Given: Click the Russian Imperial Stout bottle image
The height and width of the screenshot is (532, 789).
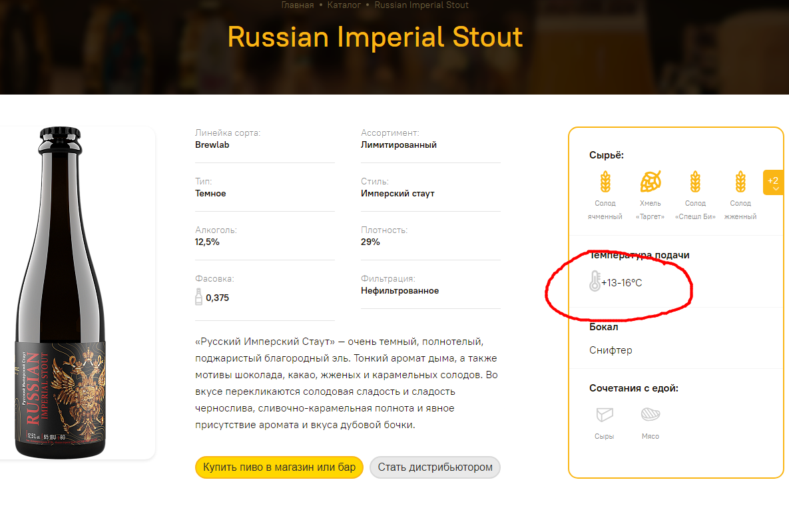Looking at the screenshot, I should click(x=61, y=293).
